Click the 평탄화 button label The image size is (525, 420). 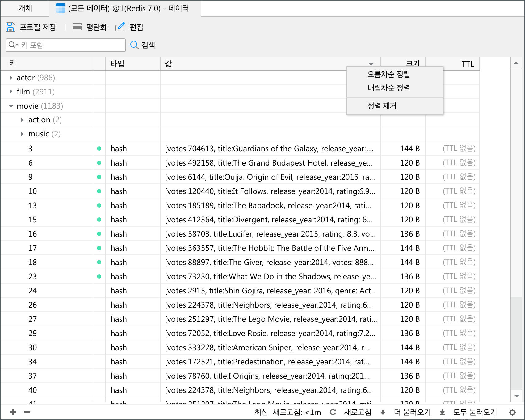pyautogui.click(x=97, y=27)
